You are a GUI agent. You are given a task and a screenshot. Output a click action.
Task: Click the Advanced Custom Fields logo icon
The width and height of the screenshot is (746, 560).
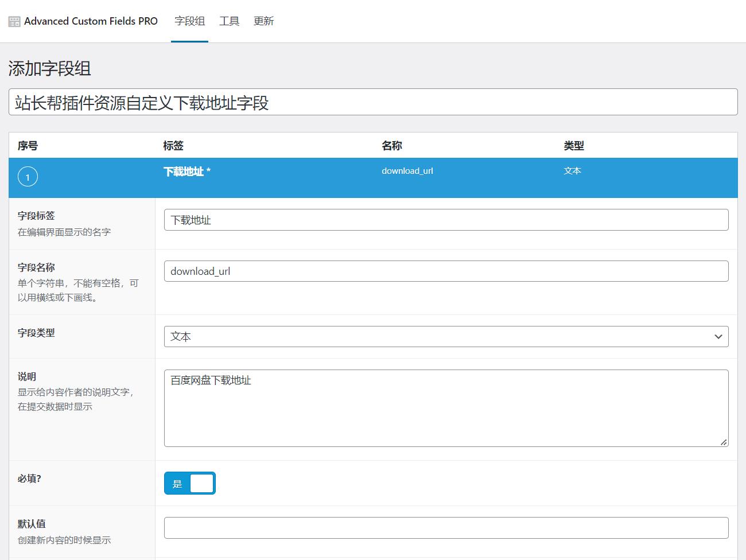14,22
